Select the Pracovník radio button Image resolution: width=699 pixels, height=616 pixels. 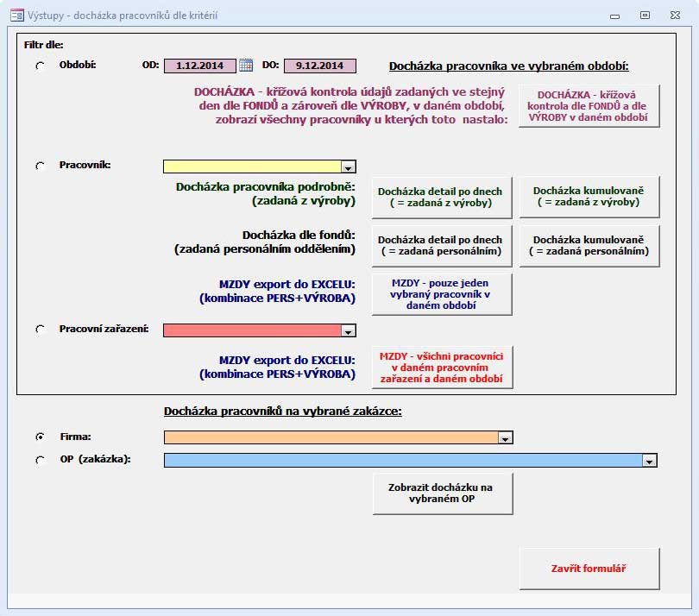tap(40, 166)
